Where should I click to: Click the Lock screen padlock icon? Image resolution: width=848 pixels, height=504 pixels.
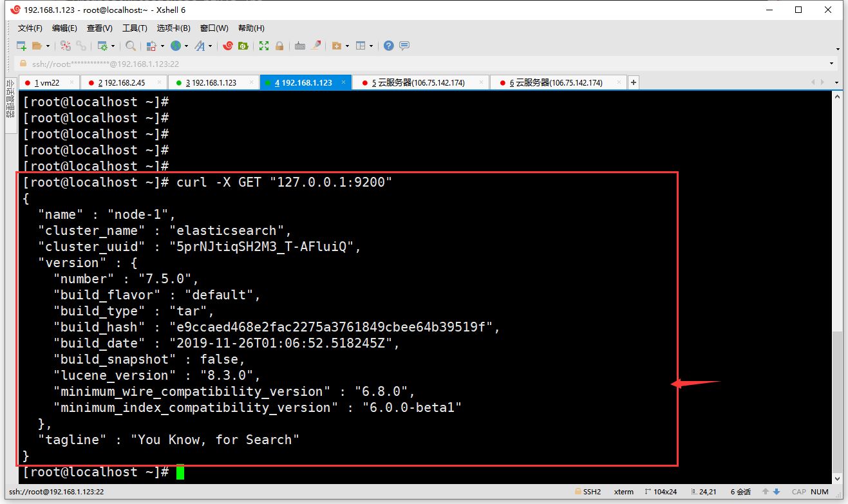pos(279,46)
